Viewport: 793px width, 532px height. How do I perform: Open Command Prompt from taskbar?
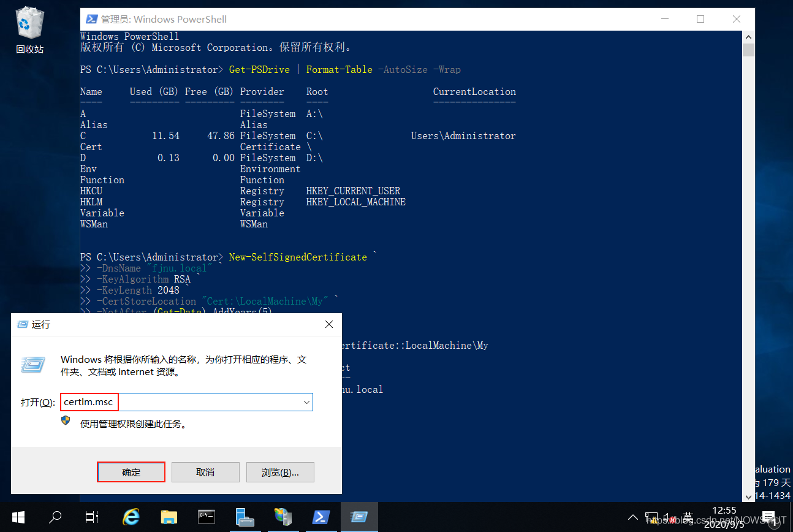[x=207, y=517]
